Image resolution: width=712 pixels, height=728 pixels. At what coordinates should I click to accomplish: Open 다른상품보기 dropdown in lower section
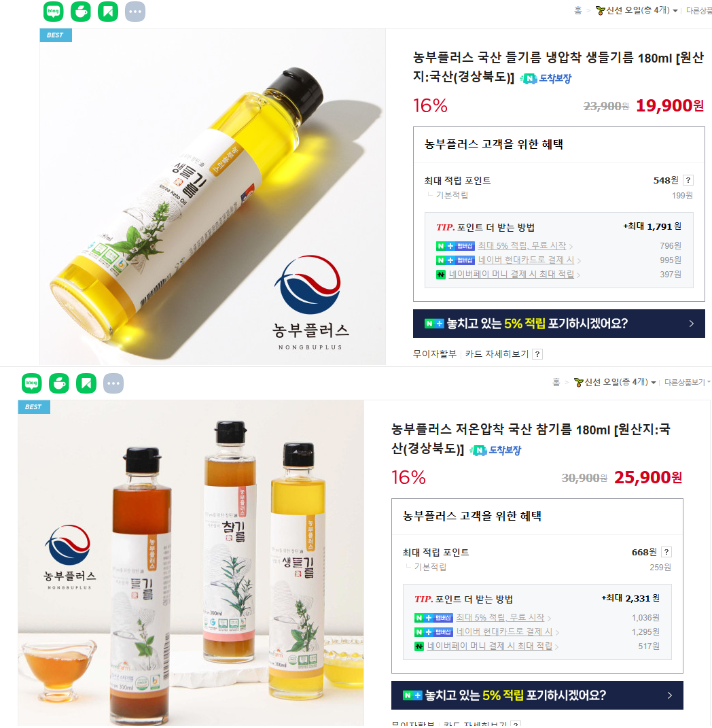pos(688,383)
